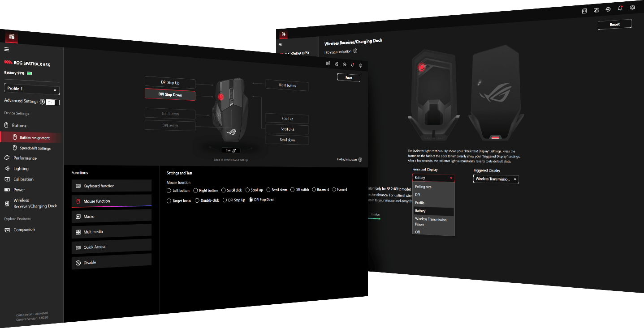This screenshot has height=328, width=644.
Task: Toggle the Advanced Settings switch
Action: pos(53,102)
